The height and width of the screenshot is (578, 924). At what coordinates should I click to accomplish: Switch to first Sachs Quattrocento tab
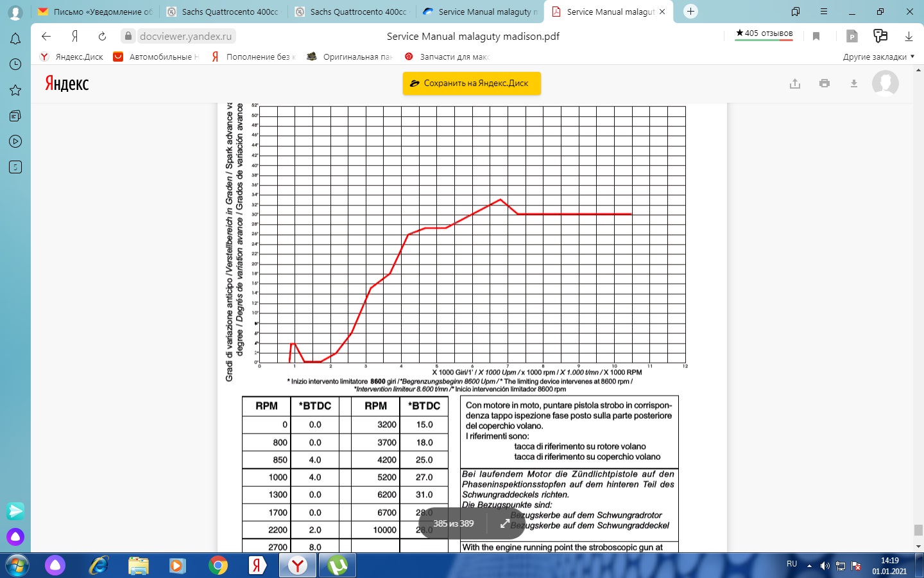coord(223,12)
